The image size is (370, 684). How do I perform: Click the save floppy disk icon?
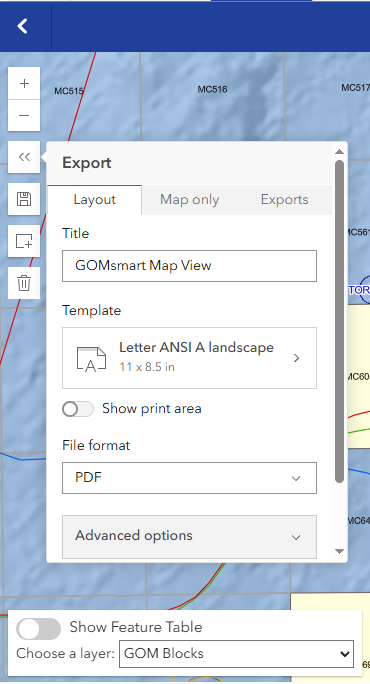[24, 199]
